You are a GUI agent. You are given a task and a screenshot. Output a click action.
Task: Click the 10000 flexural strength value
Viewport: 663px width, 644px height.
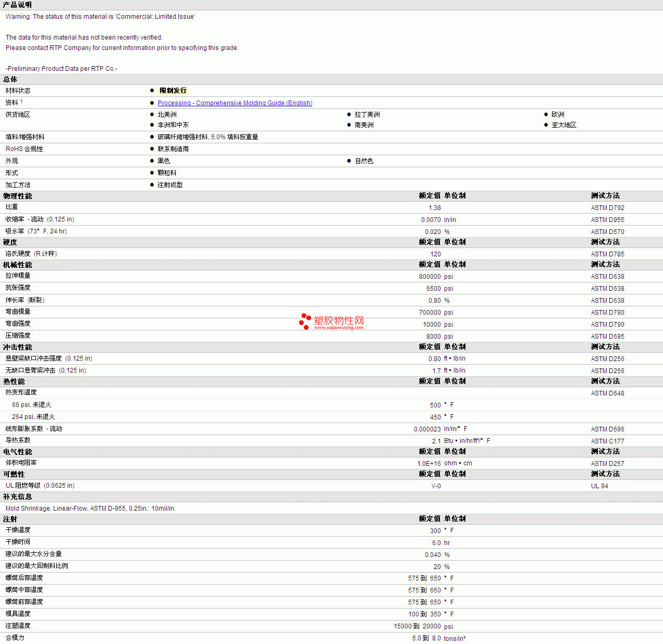point(432,325)
